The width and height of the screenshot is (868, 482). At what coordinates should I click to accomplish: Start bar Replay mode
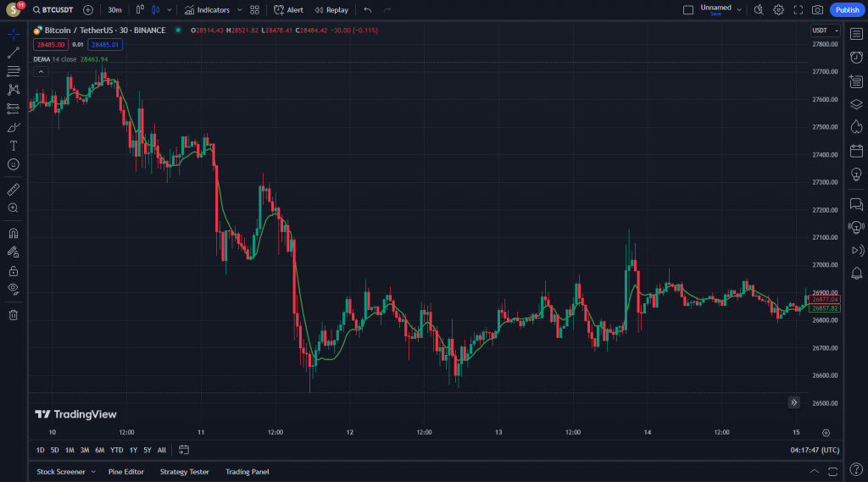(331, 10)
